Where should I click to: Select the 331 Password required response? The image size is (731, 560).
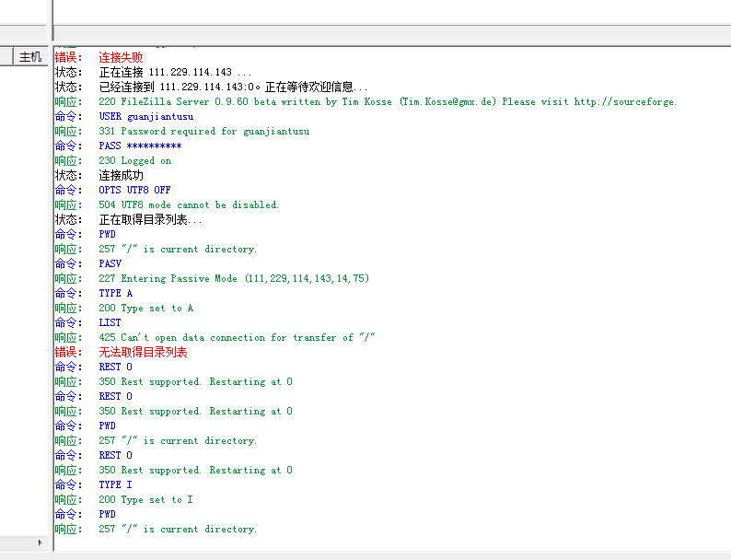point(181,132)
